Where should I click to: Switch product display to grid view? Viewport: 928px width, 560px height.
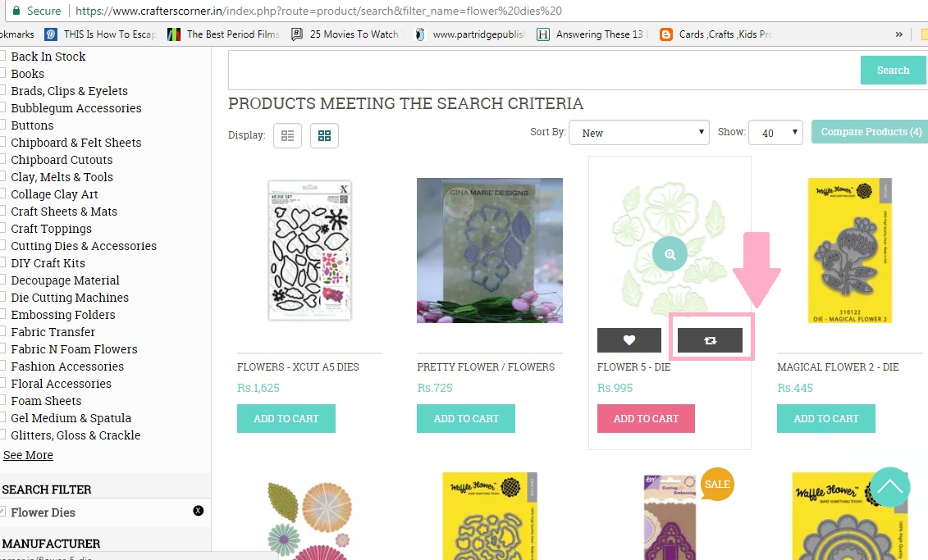(324, 134)
